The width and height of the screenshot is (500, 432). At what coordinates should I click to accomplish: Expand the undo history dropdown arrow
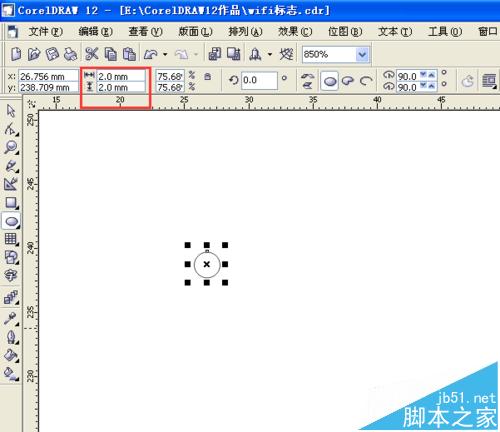point(165,54)
